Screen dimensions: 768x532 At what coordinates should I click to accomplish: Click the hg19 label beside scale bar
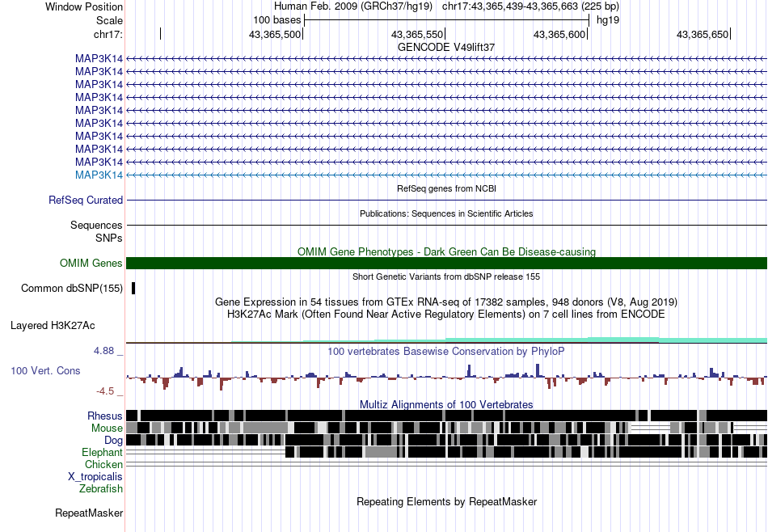point(608,20)
